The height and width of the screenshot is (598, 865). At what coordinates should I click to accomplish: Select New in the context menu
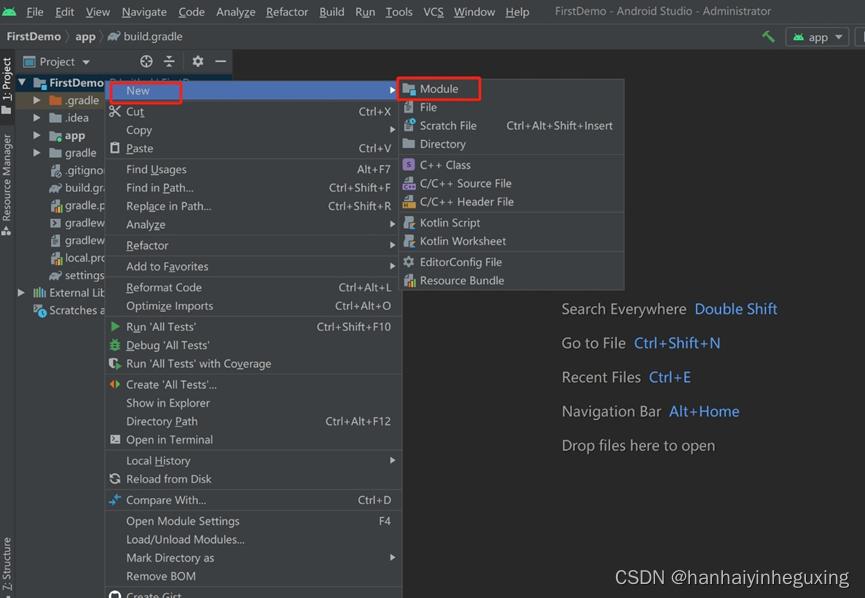click(253, 90)
